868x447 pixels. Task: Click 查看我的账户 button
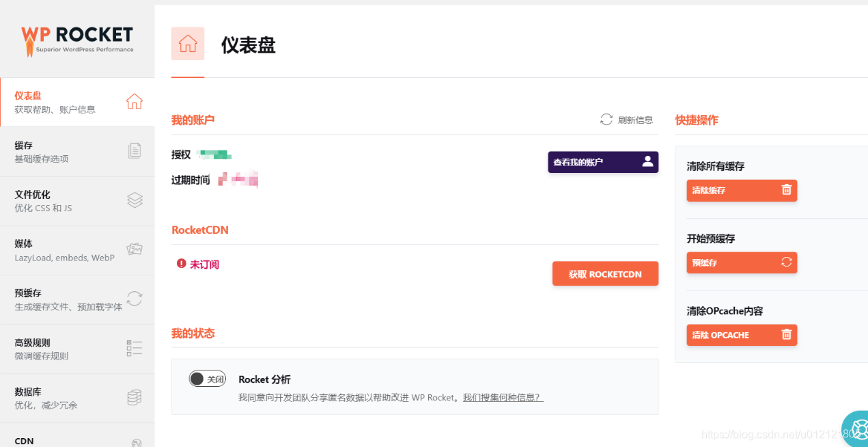click(603, 162)
